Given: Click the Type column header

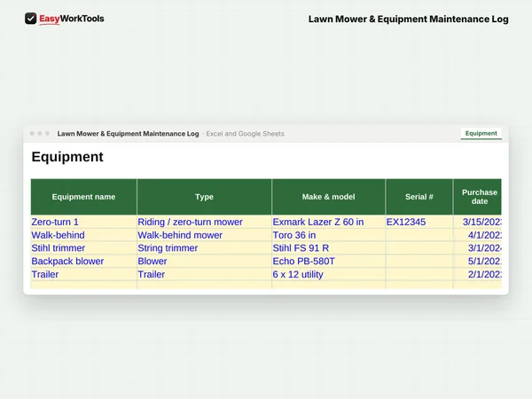Looking at the screenshot, I should pyautogui.click(x=204, y=197).
